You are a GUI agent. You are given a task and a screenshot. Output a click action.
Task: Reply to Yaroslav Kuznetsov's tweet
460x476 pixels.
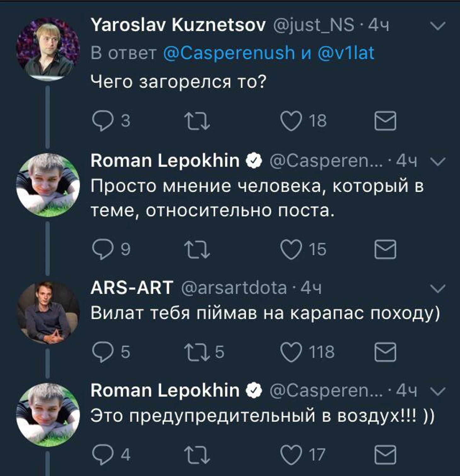(x=103, y=121)
